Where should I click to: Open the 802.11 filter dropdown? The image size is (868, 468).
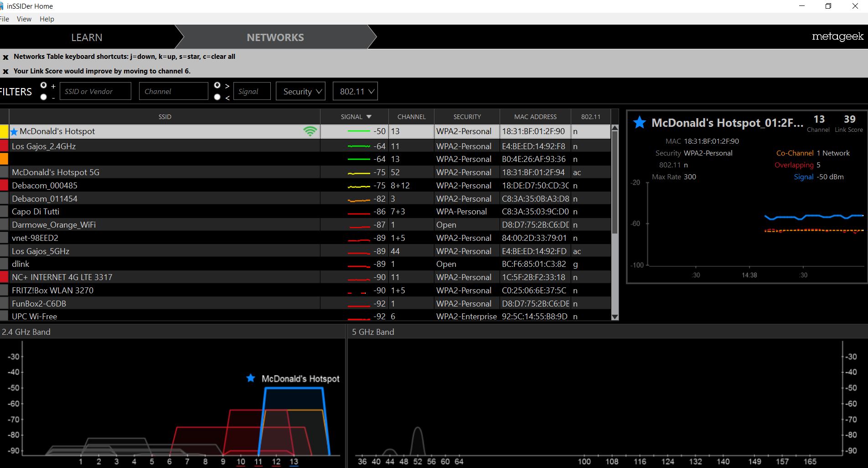[x=355, y=91]
